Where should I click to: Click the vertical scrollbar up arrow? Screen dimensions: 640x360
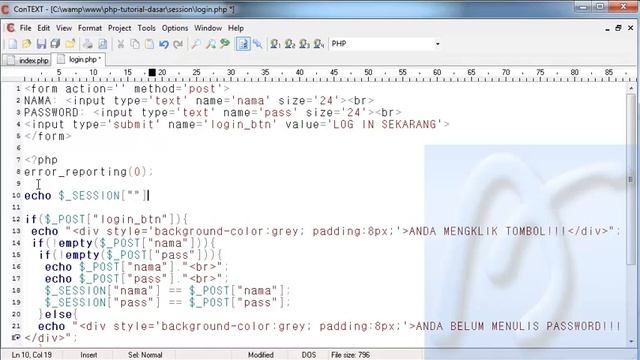click(631, 88)
